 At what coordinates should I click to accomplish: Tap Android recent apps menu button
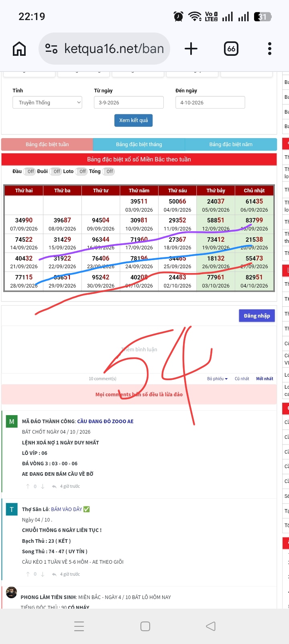point(79,626)
